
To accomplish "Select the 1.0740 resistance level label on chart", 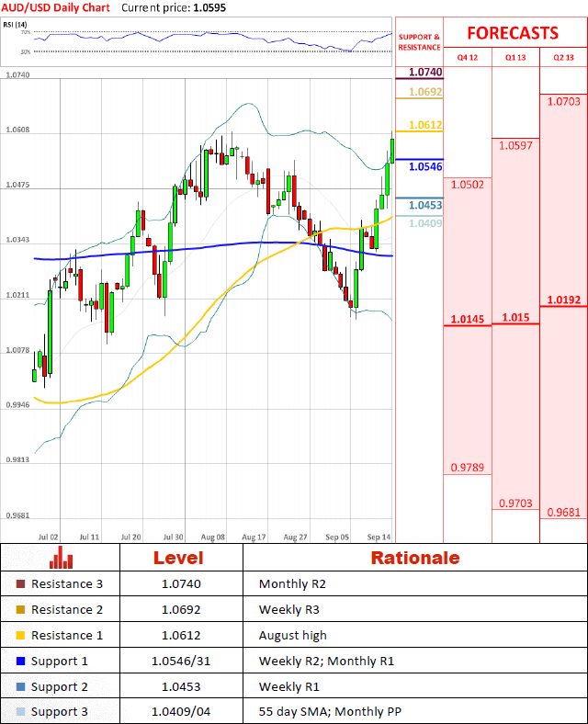I will click(x=425, y=72).
